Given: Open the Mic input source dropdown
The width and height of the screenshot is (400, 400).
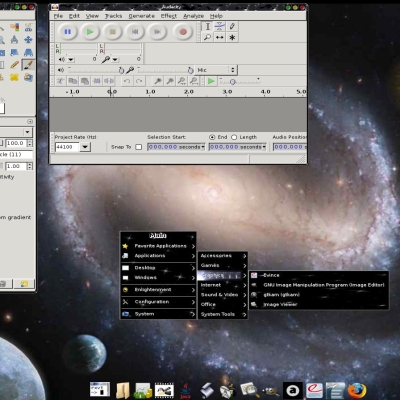Looking at the screenshot, I should click(216, 70).
